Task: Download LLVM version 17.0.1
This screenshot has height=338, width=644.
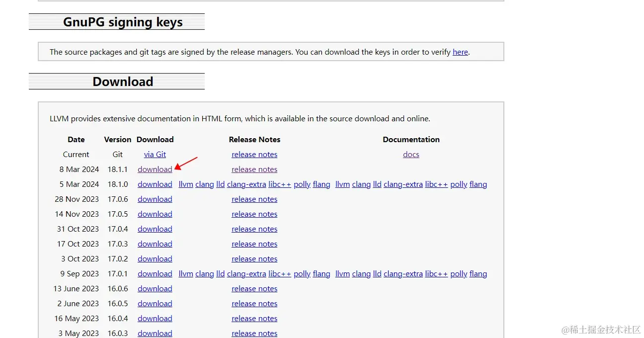Action: pyautogui.click(x=155, y=274)
